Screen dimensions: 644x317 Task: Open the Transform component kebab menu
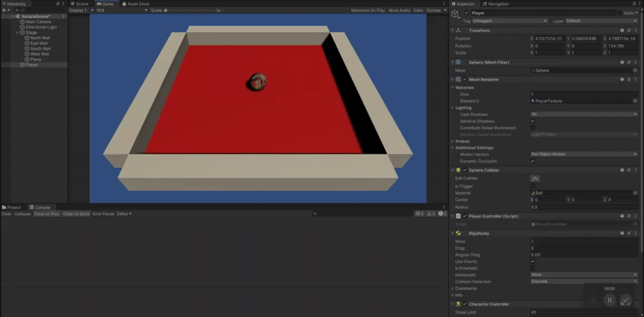(x=635, y=30)
